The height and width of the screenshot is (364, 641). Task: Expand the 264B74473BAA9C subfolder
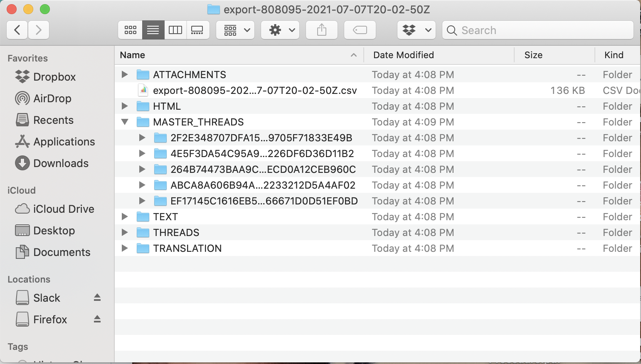pyautogui.click(x=142, y=169)
